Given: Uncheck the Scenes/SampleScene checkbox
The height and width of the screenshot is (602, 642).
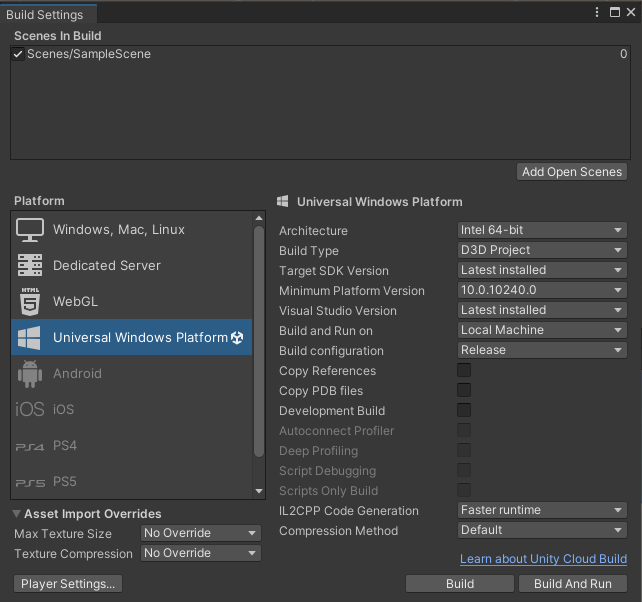Looking at the screenshot, I should (x=18, y=54).
